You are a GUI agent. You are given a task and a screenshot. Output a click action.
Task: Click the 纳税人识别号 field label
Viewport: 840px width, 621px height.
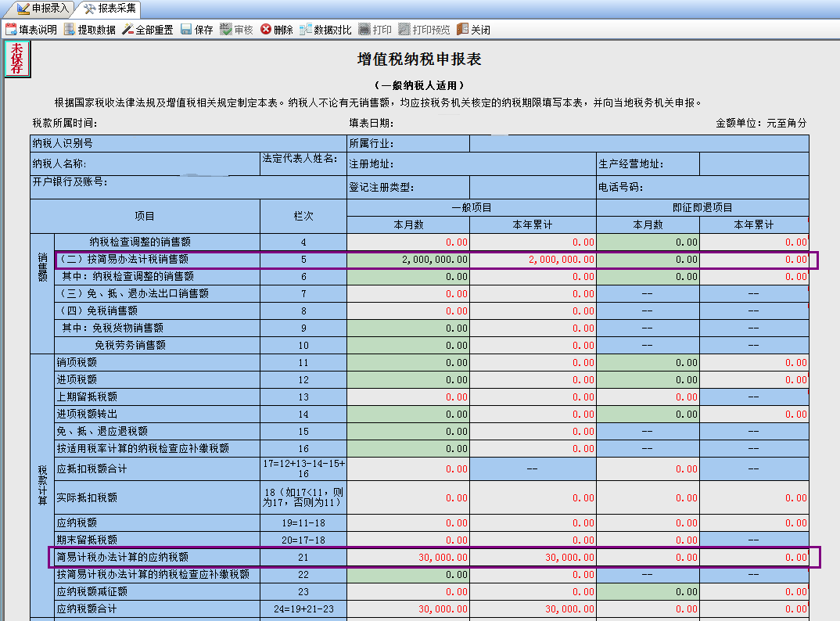[63, 144]
